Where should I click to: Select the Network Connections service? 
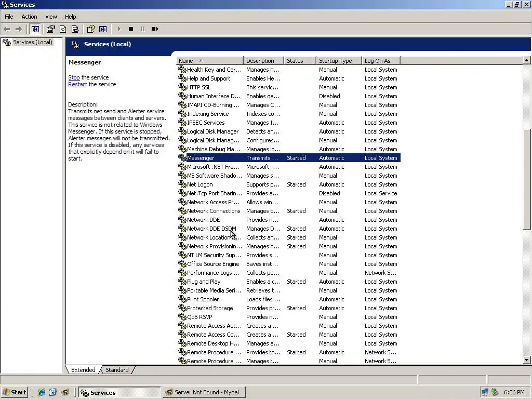click(288, 211)
